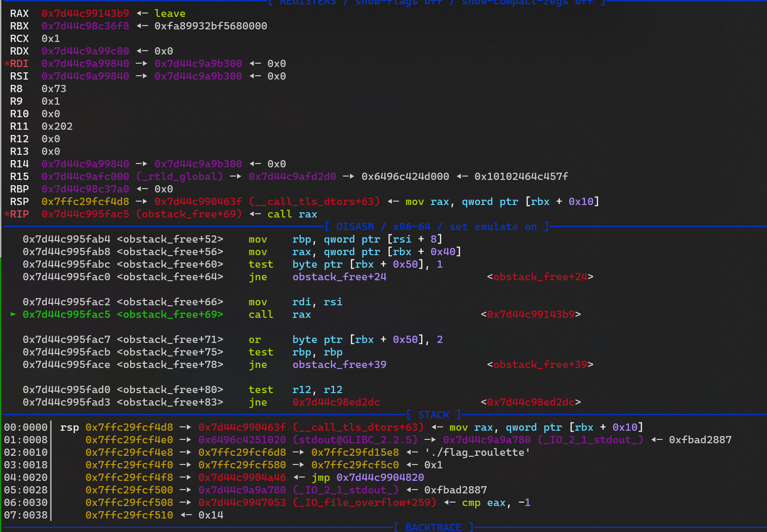Select the R14 pointer target 0x7d44c9a9b300
Image resolution: width=767 pixels, height=532 pixels.
click(x=198, y=164)
